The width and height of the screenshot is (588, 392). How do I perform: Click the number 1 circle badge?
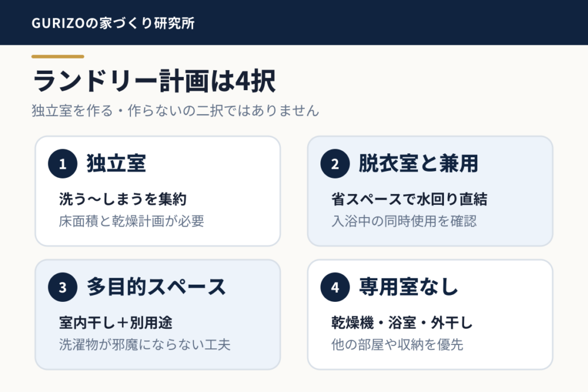click(63, 164)
